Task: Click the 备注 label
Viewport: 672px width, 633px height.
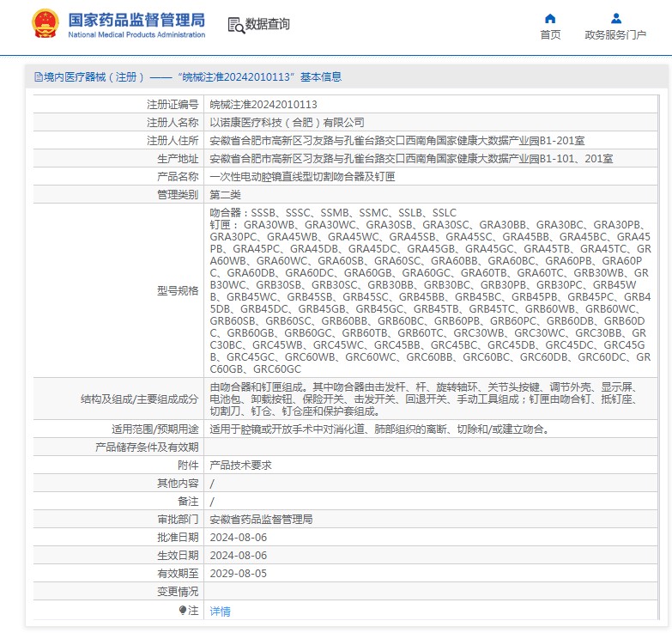Action: (x=188, y=502)
